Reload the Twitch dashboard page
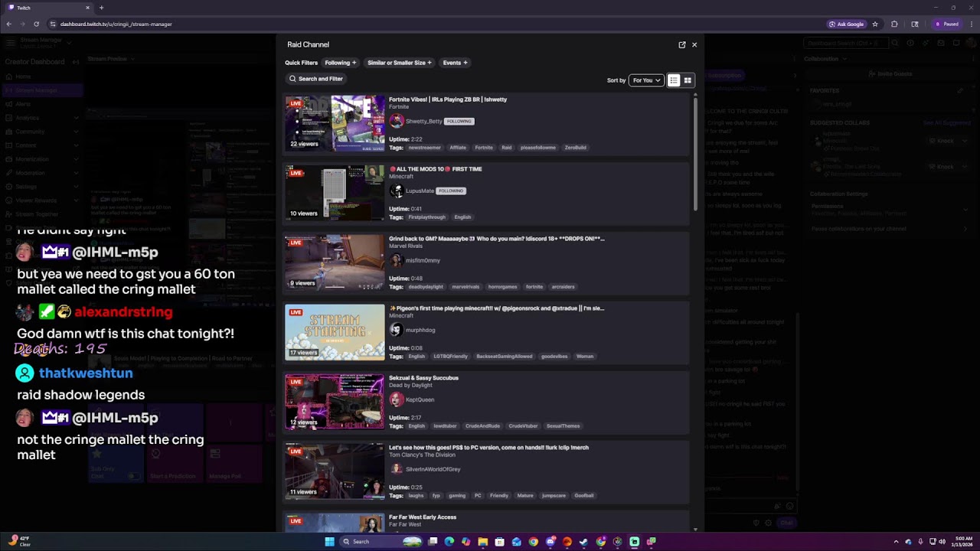This screenshot has width=980, height=551. (x=36, y=24)
